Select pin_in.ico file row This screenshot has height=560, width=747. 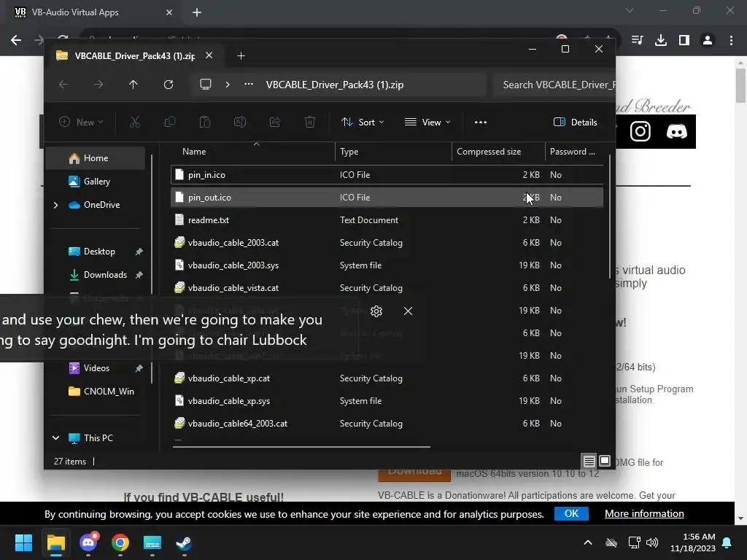[x=387, y=175]
